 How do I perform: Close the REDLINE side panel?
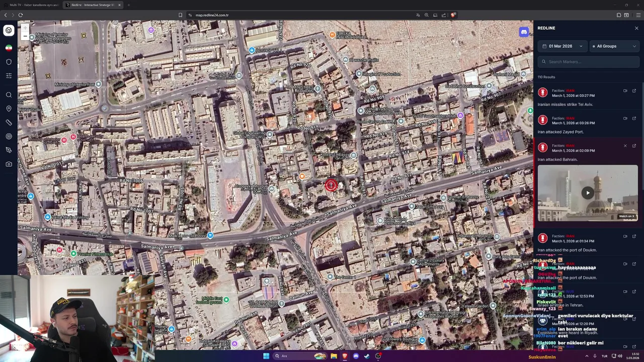coord(636,28)
